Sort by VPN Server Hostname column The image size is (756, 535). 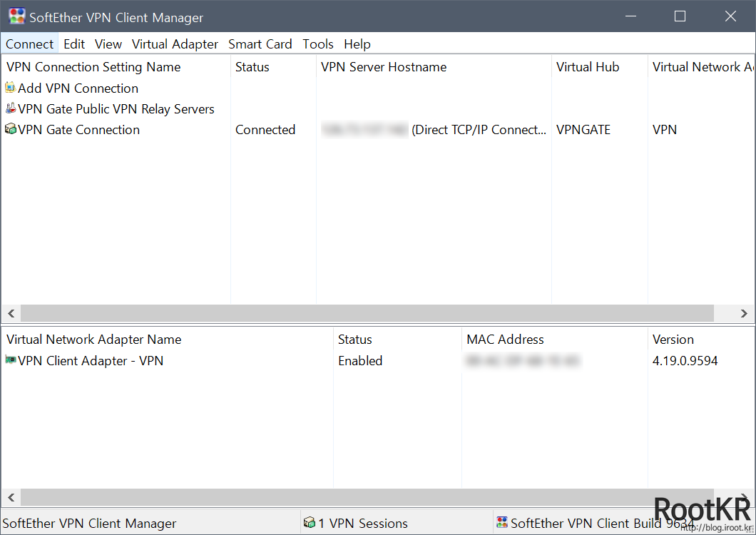pyautogui.click(x=434, y=67)
